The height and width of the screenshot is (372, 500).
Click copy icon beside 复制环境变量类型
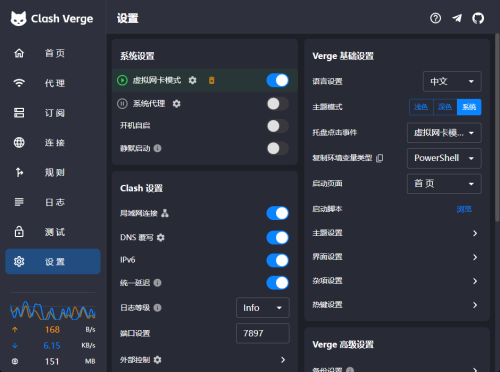[x=379, y=158]
